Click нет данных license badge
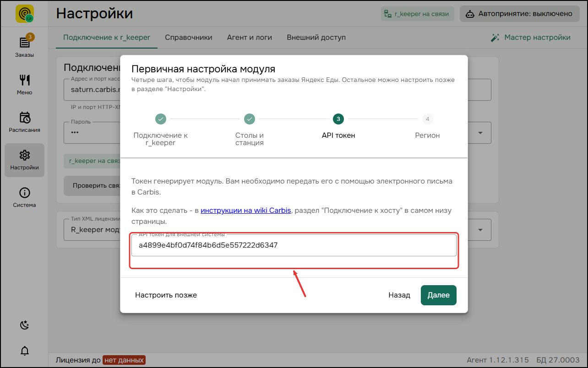The width and height of the screenshot is (588, 368). coord(124,360)
